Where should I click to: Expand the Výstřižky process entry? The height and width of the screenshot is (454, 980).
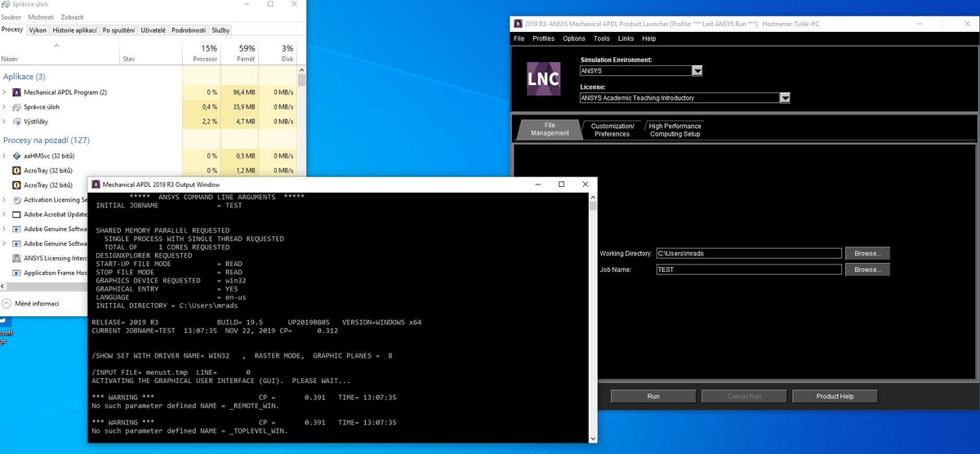[5, 121]
